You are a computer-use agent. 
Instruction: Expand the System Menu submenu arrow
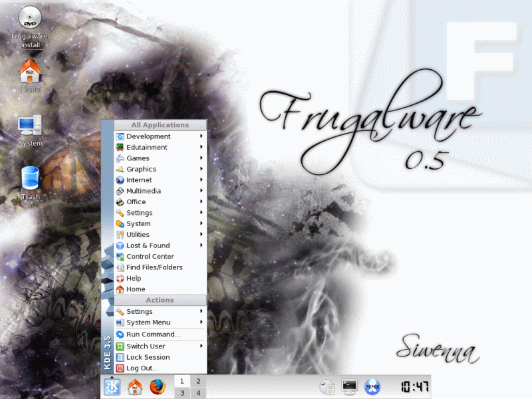click(201, 322)
